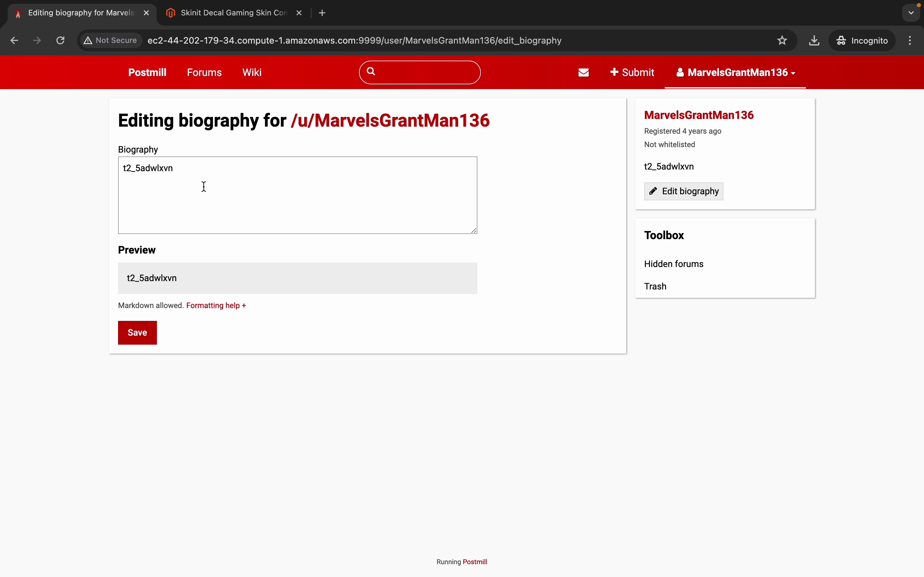This screenshot has height=577, width=924.
Task: Click the Edit biography button
Action: coord(683,191)
